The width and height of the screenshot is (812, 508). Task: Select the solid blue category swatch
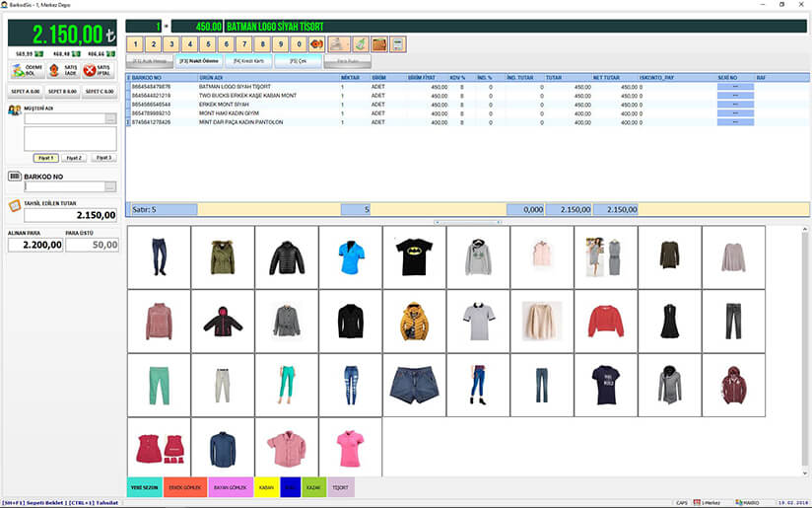click(x=290, y=487)
